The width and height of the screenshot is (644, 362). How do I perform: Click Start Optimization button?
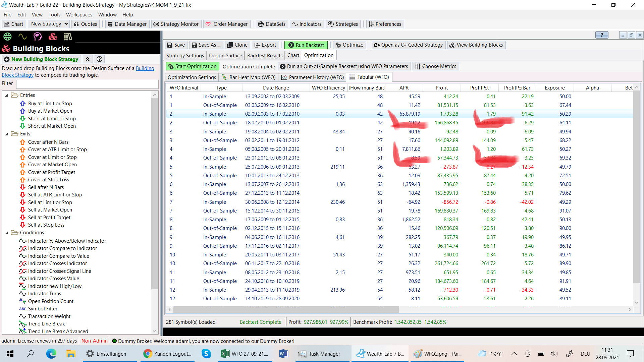[193, 66]
